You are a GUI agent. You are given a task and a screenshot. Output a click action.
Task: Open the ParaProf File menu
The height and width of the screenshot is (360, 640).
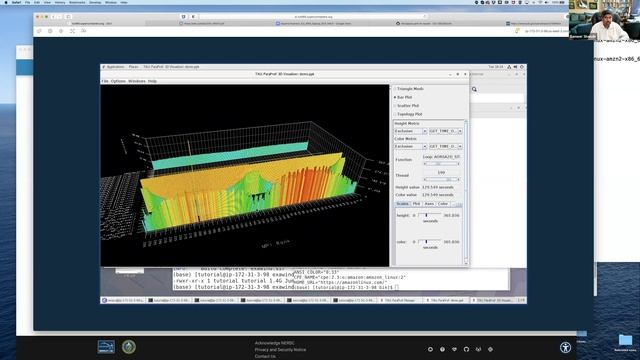tap(105, 81)
